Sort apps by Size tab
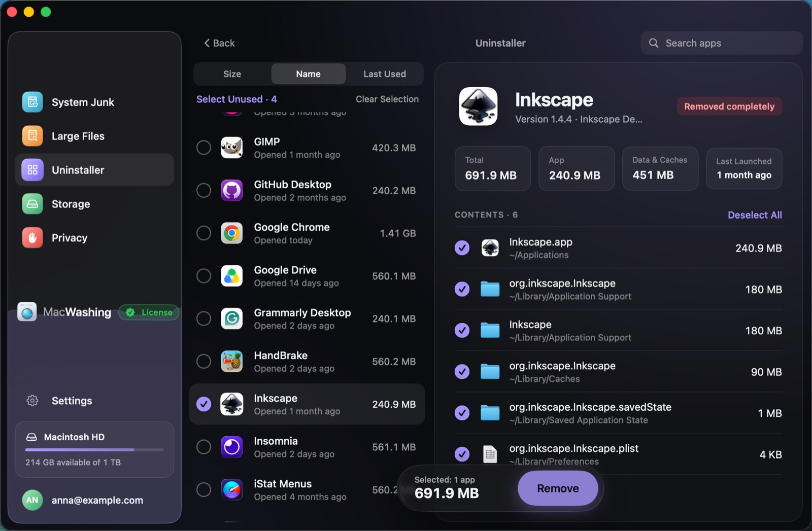Viewport: 812px width, 531px height. click(232, 74)
